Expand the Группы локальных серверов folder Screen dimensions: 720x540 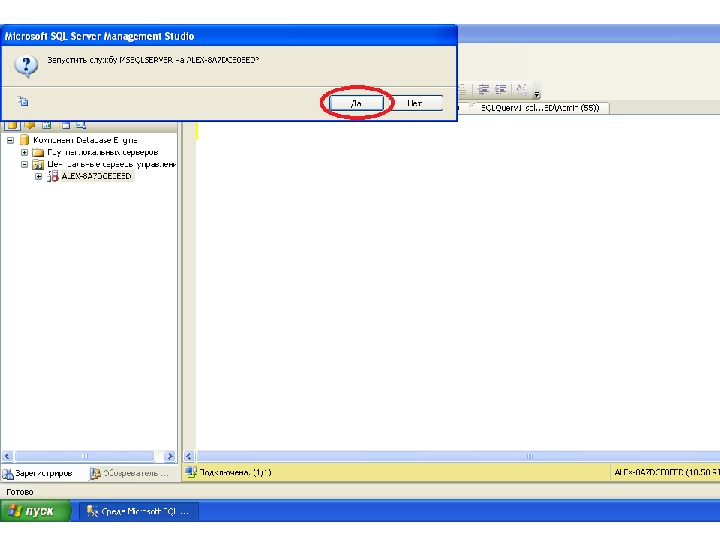click(x=24, y=152)
